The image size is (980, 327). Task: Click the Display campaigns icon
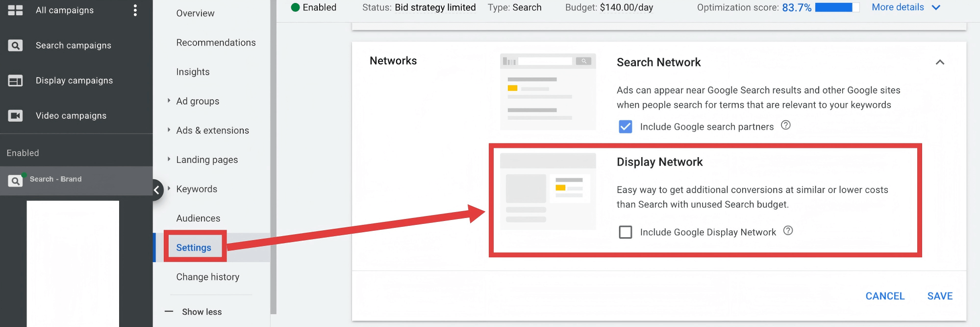point(15,81)
